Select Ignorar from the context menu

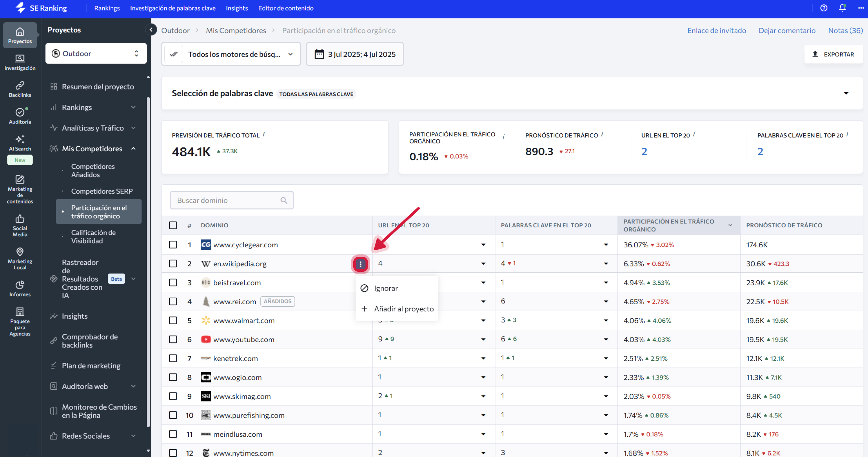tap(386, 288)
